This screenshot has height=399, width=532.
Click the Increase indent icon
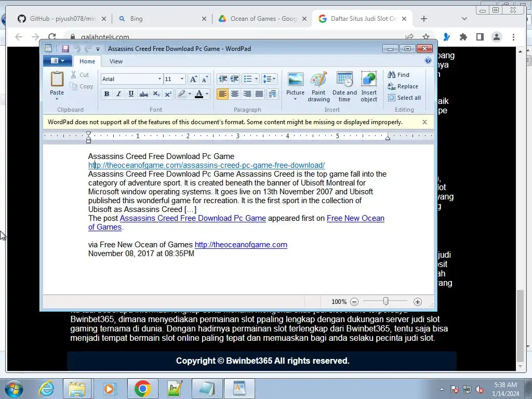click(234, 79)
